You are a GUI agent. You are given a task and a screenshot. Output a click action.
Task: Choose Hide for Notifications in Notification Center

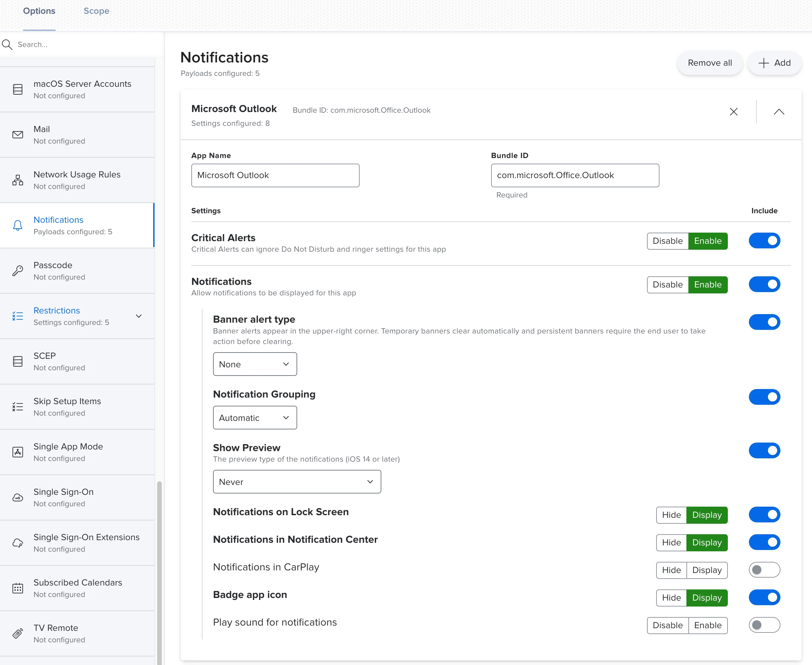[x=671, y=542]
